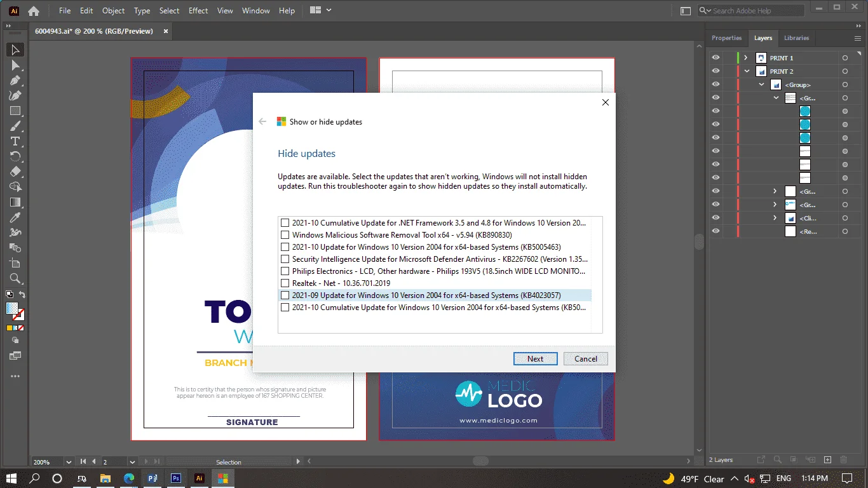Select the Direct Selection tool

click(16, 65)
